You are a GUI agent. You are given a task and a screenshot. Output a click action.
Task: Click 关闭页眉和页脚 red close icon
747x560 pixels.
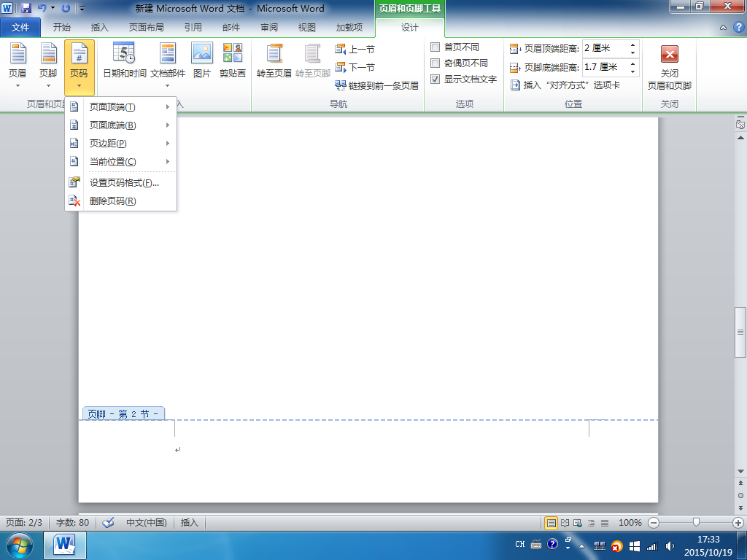[670, 54]
